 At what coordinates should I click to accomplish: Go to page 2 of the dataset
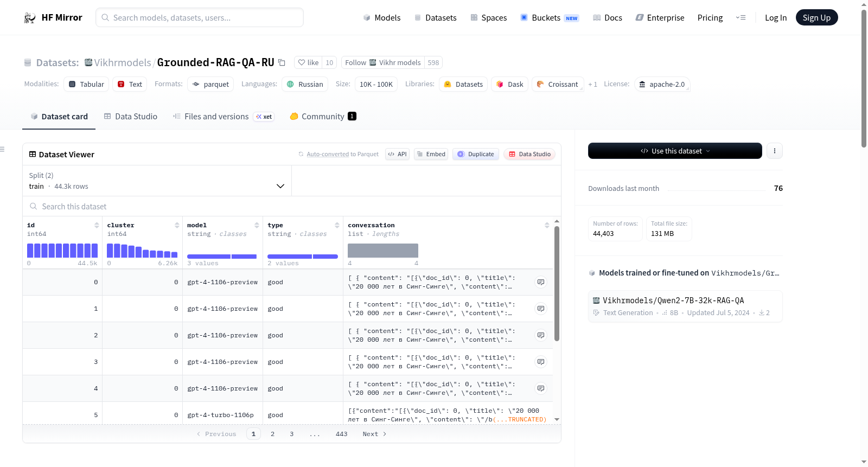272,434
